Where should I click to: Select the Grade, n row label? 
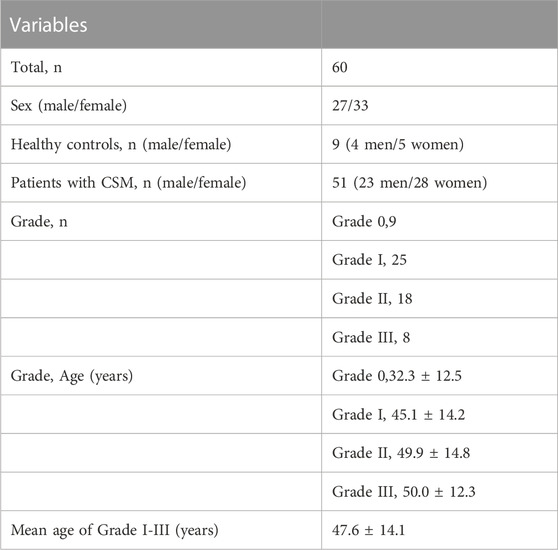tap(39, 222)
